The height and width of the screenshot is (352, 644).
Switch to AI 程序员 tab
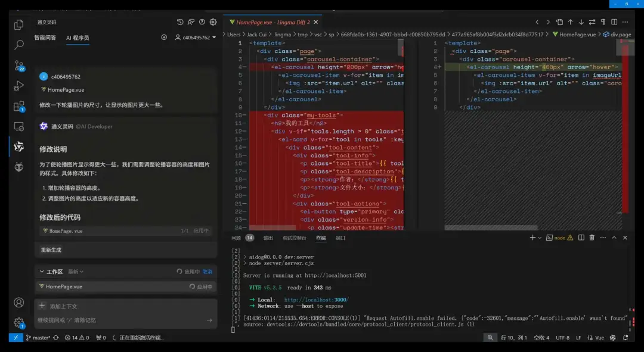78,38
